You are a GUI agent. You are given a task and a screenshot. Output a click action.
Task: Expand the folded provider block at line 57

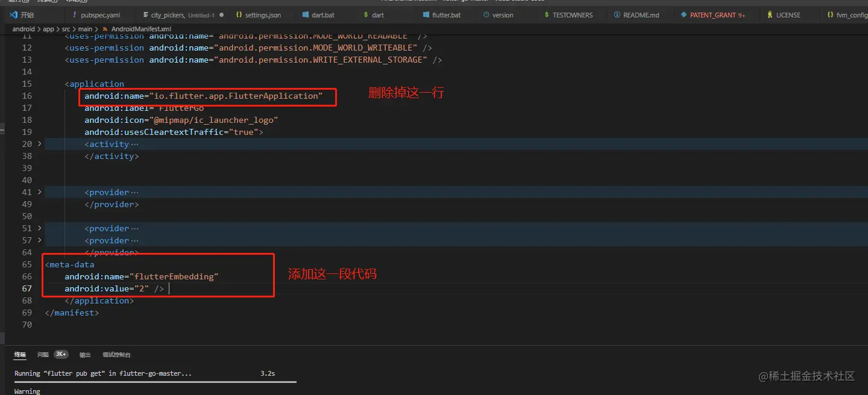click(x=40, y=240)
